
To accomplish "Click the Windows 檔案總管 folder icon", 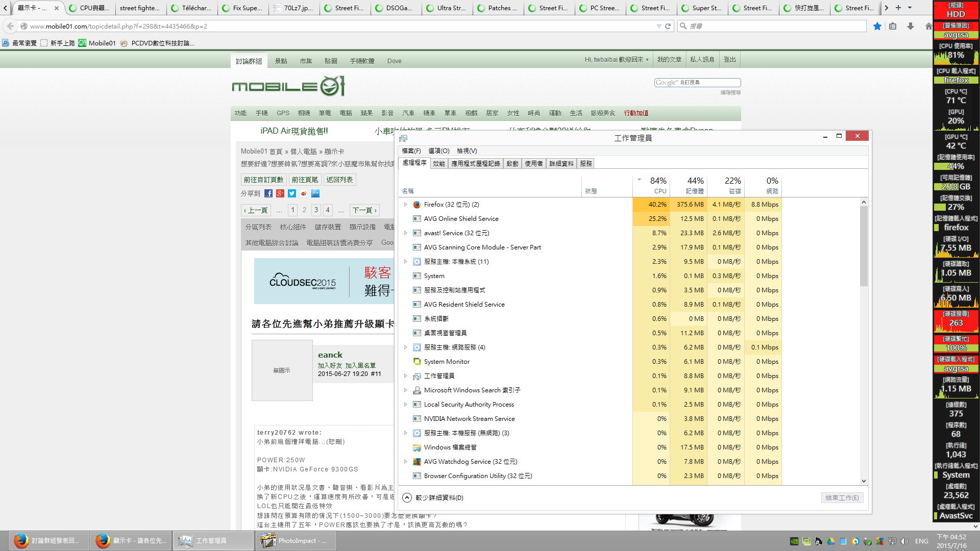I will [x=416, y=447].
